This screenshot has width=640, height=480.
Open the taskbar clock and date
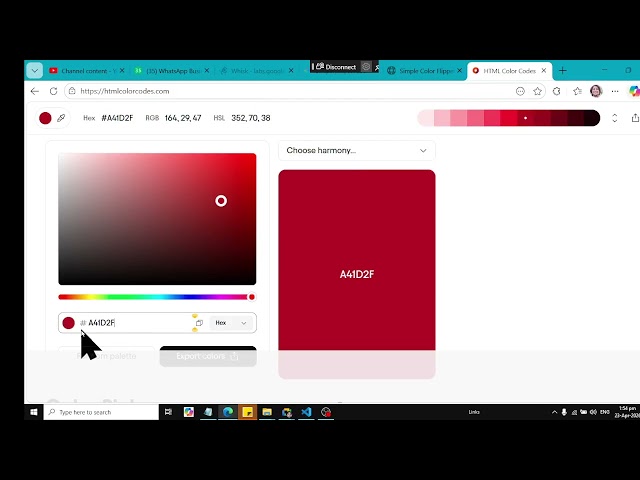pyautogui.click(x=627, y=412)
